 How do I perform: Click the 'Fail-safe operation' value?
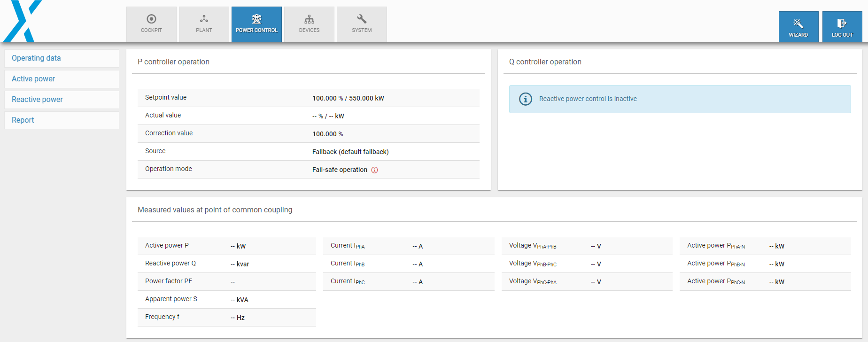(340, 170)
